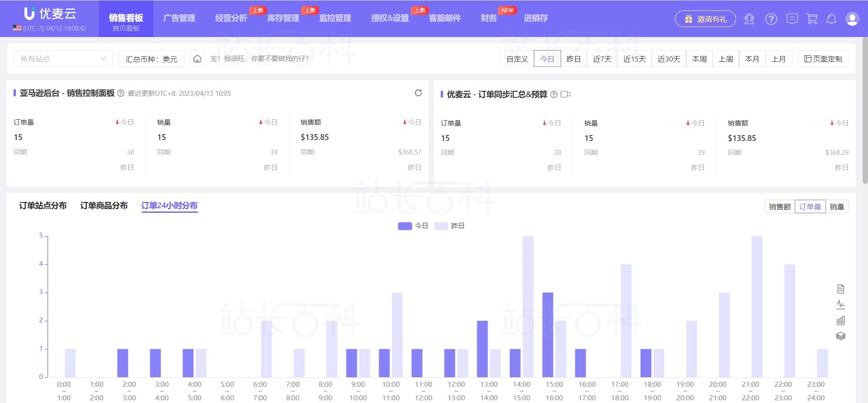868x403 pixels.
Task: Open the 广告管理 menu
Action: click(179, 18)
